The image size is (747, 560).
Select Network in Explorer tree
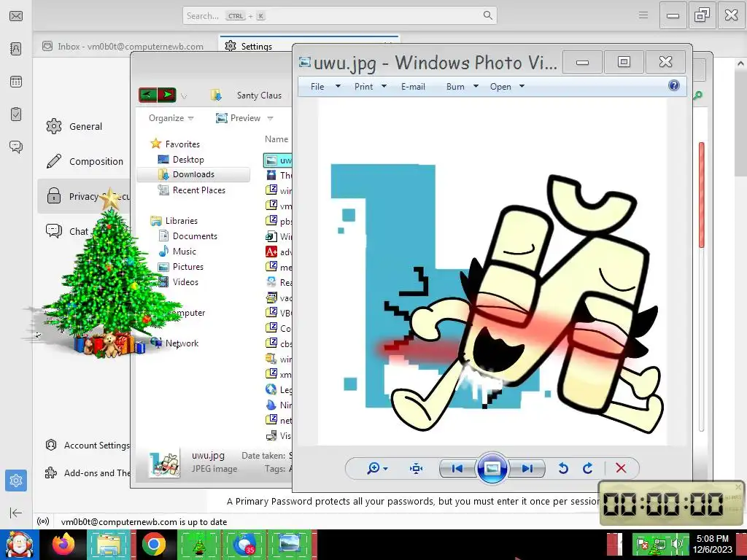[182, 343]
